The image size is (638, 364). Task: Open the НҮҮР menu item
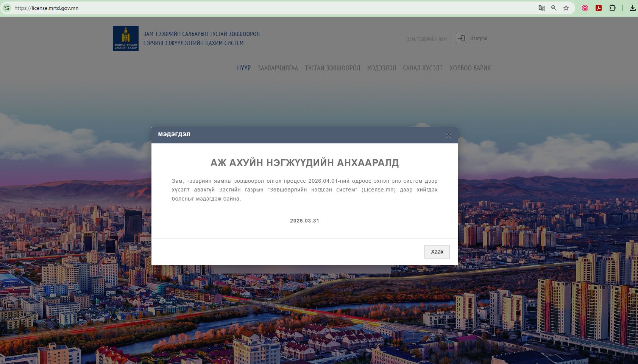244,68
